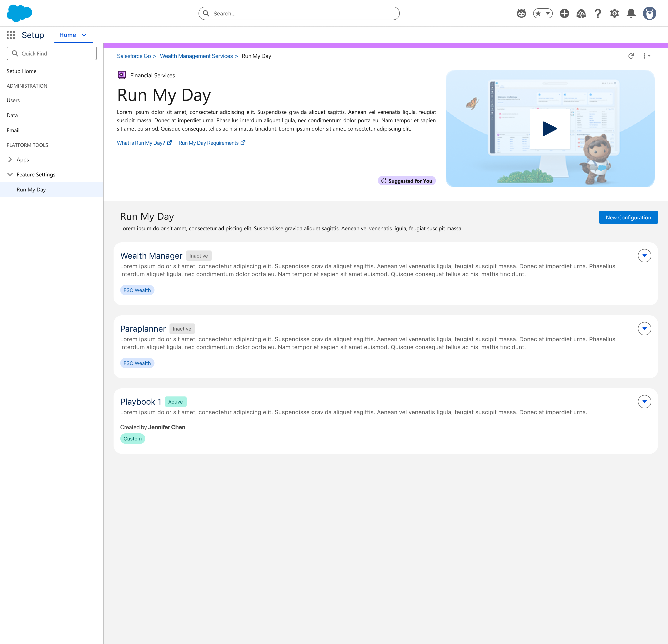Image resolution: width=668 pixels, height=644 pixels.
Task: Select the Home tab
Action: coord(67,35)
